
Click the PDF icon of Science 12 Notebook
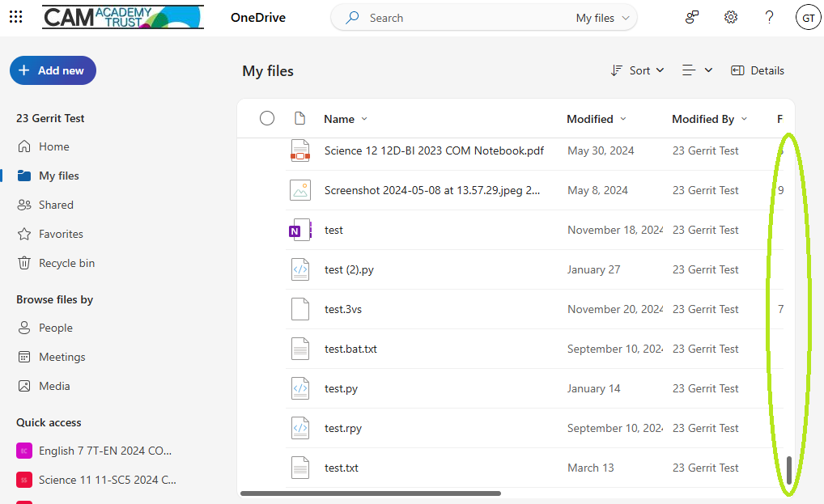[x=300, y=150]
